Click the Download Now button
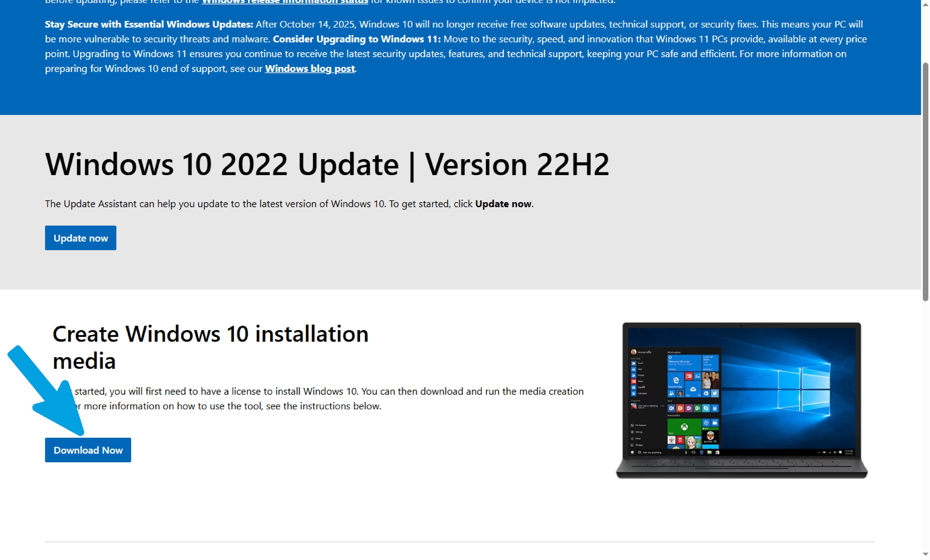This screenshot has width=930, height=560. 88,450
